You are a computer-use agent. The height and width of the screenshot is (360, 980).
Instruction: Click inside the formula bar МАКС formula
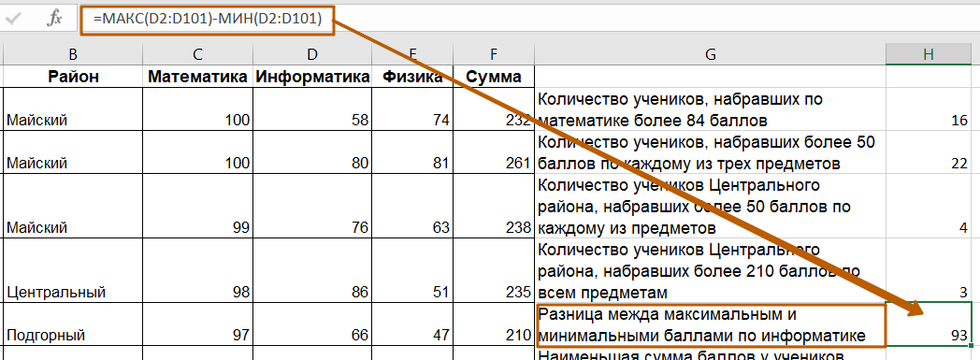pyautogui.click(x=208, y=20)
